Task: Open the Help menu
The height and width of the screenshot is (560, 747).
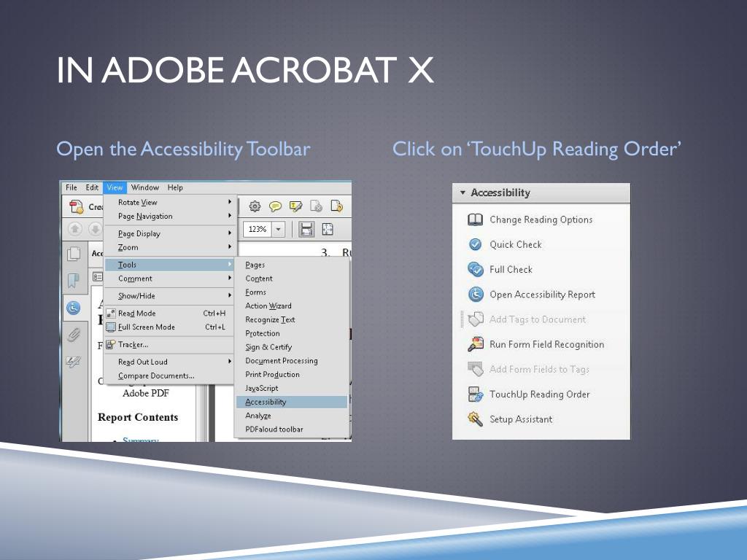Action: coord(175,187)
